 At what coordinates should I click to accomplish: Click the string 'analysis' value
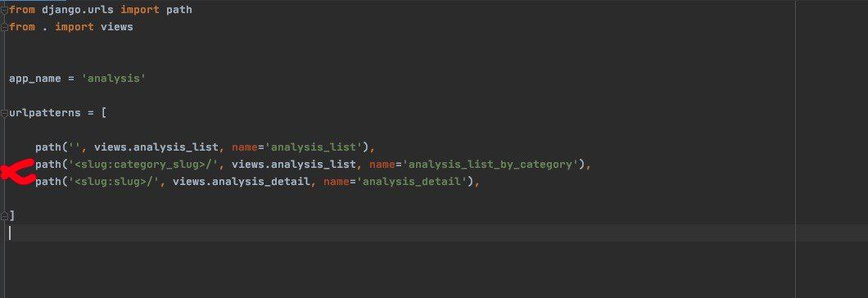(114, 79)
